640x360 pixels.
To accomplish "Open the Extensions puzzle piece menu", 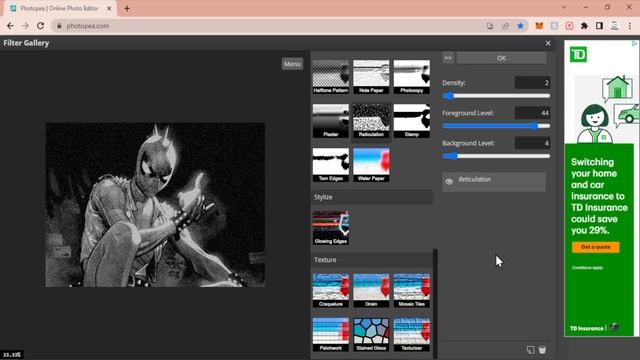I will click(584, 26).
